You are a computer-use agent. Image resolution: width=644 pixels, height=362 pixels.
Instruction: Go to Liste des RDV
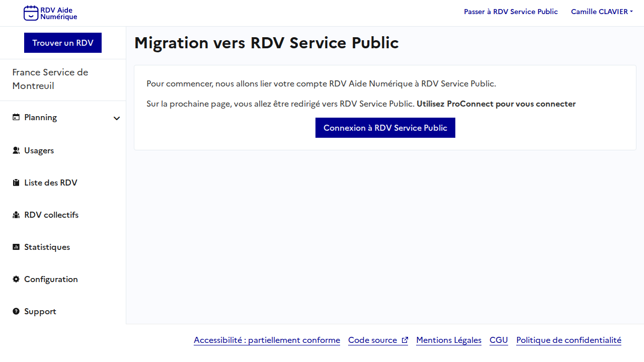click(50, 183)
